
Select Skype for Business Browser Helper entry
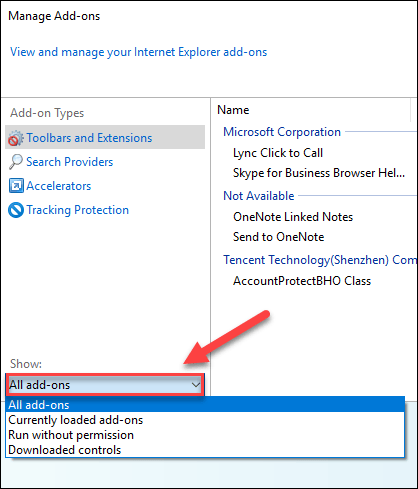pyautogui.click(x=319, y=173)
